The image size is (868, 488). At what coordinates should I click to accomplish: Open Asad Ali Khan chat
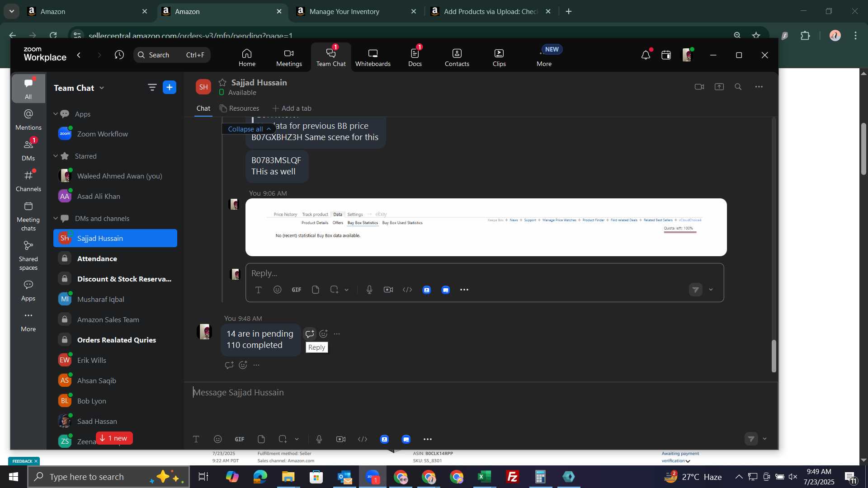[115, 196]
